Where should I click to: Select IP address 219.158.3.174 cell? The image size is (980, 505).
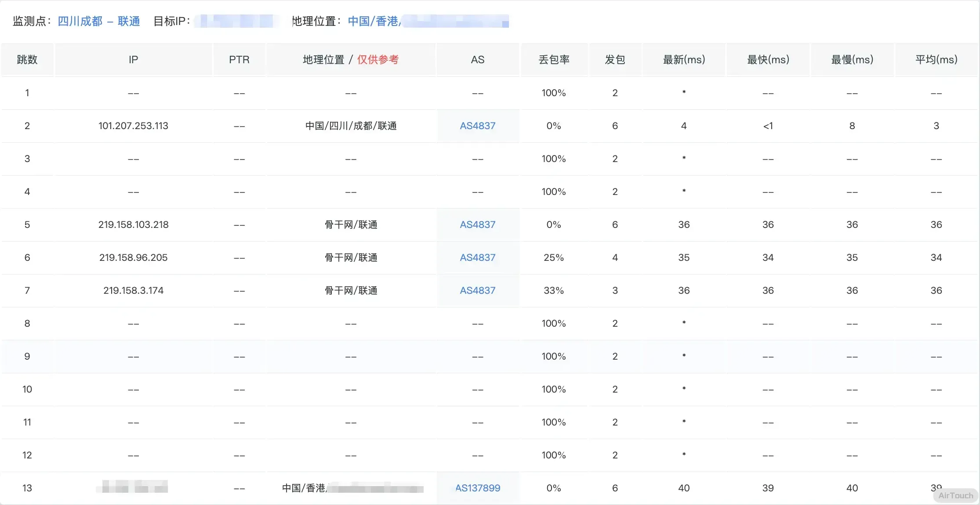point(133,291)
